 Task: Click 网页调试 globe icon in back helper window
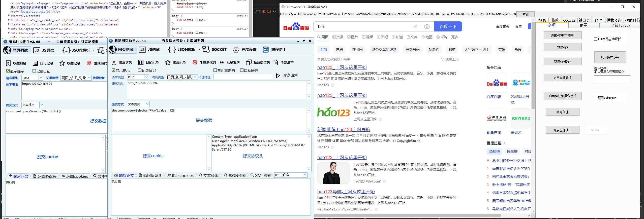(7, 50)
